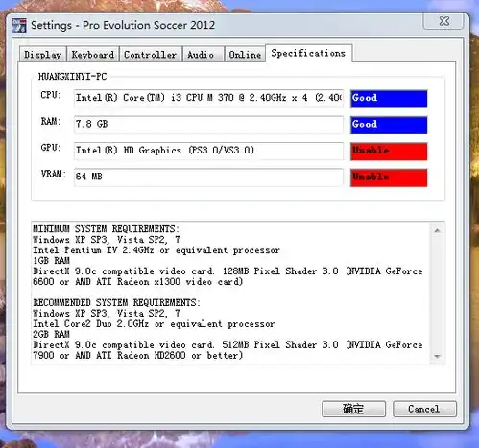
Task: Select the Controller tab
Action: pyautogui.click(x=151, y=55)
